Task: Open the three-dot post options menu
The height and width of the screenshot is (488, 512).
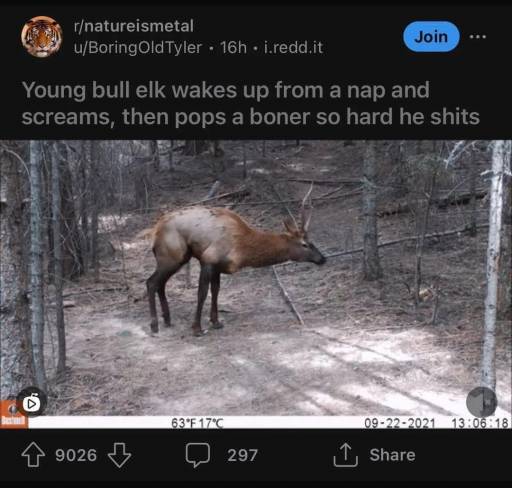Action: pyautogui.click(x=478, y=37)
